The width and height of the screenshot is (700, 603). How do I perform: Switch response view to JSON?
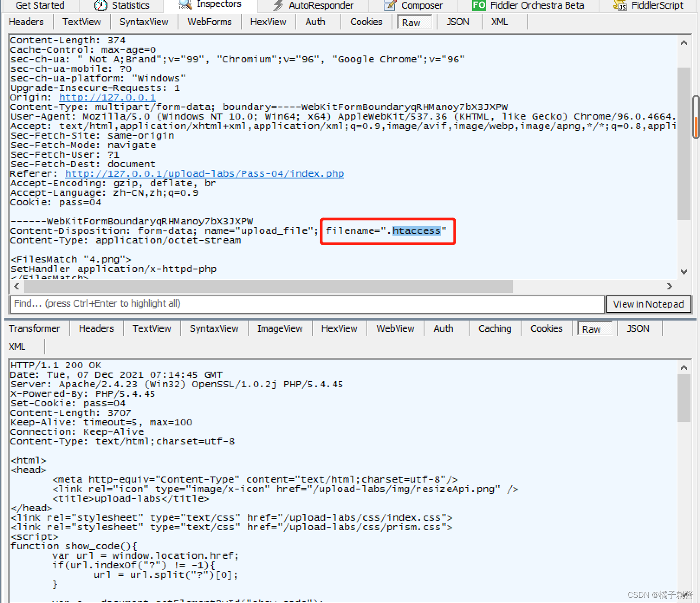tap(638, 328)
